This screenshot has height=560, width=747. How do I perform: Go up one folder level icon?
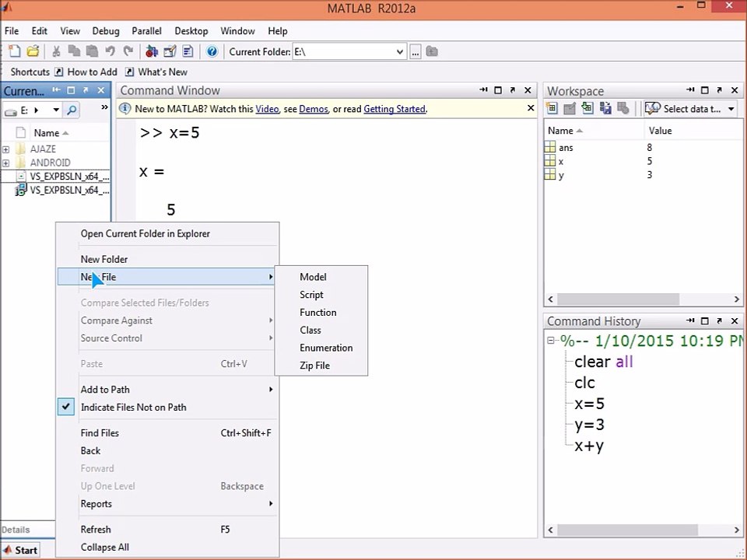pos(432,51)
